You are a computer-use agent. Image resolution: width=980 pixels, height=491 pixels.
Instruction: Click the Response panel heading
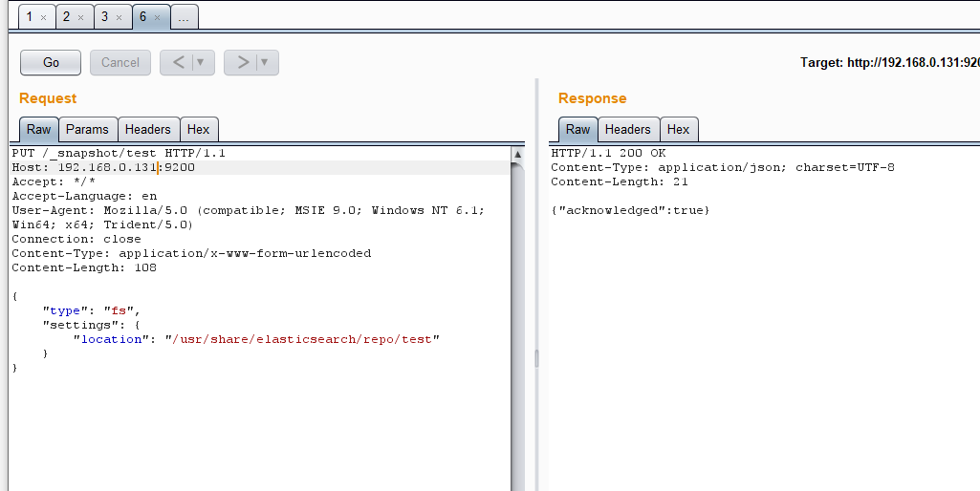click(592, 98)
